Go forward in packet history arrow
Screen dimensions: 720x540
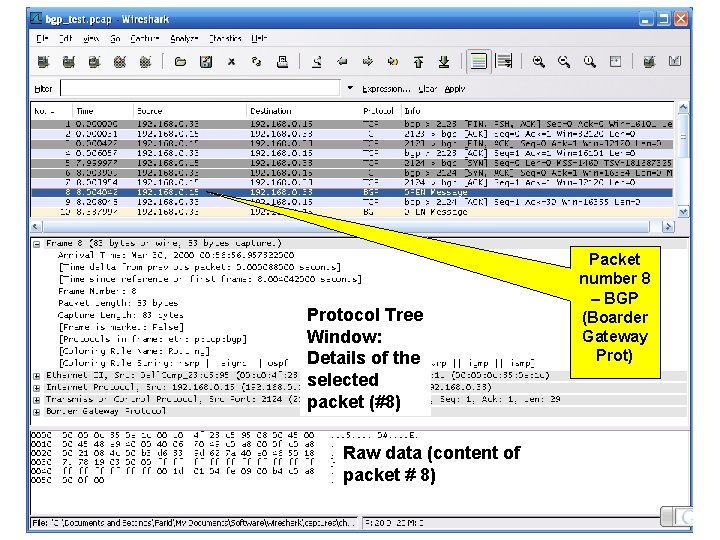coord(368,62)
